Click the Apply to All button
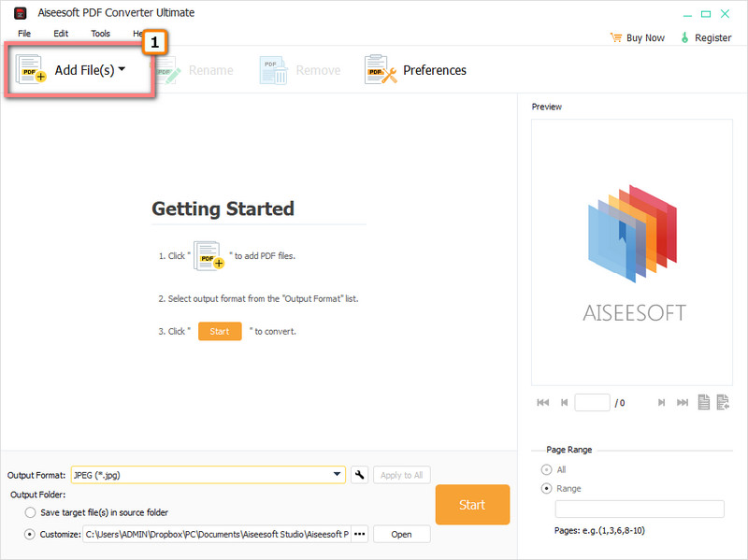Viewport: 748px width, 560px height. click(402, 475)
